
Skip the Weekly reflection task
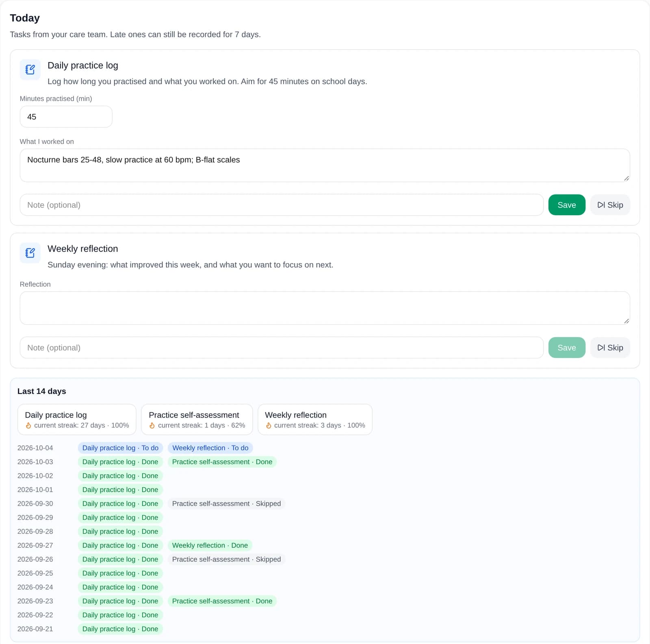610,348
